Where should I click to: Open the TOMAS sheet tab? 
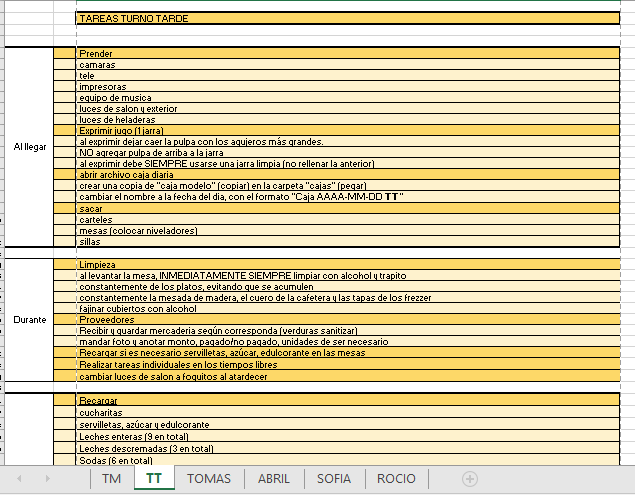tap(208, 479)
